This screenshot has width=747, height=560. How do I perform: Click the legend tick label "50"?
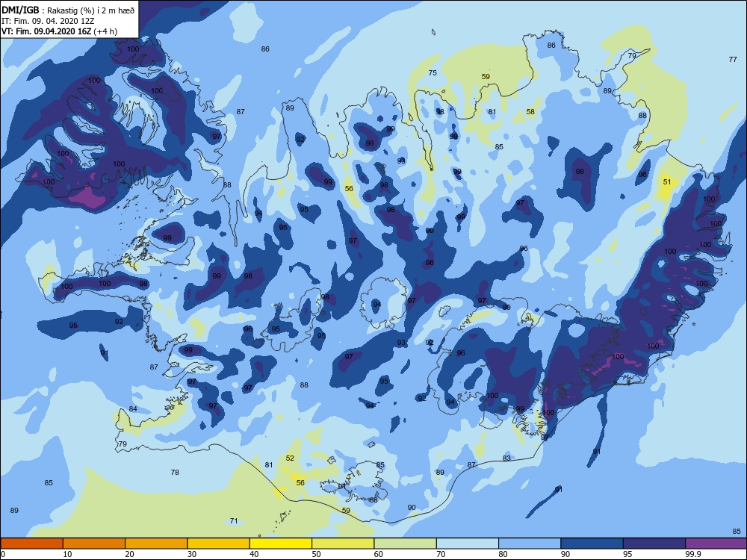[316, 554]
